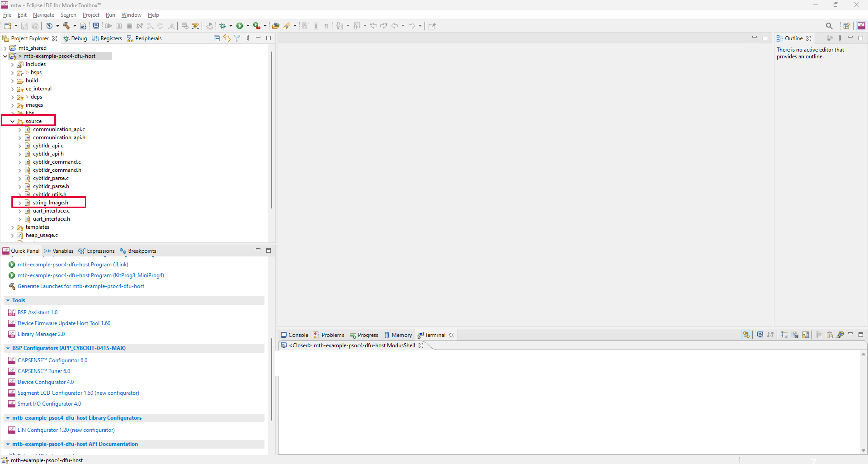Open Library Manager 2.0 link
The height and width of the screenshot is (464, 868).
41,334
